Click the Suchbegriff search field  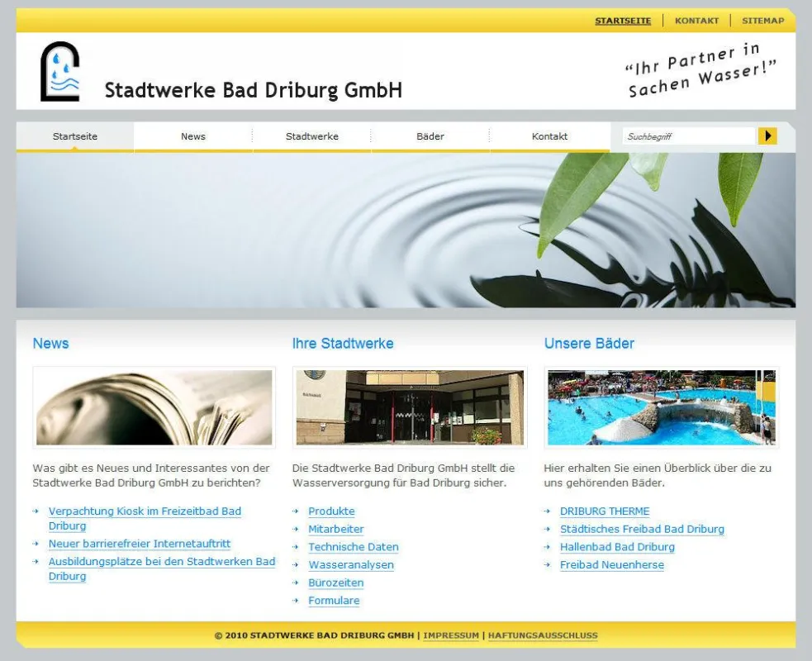pos(689,136)
